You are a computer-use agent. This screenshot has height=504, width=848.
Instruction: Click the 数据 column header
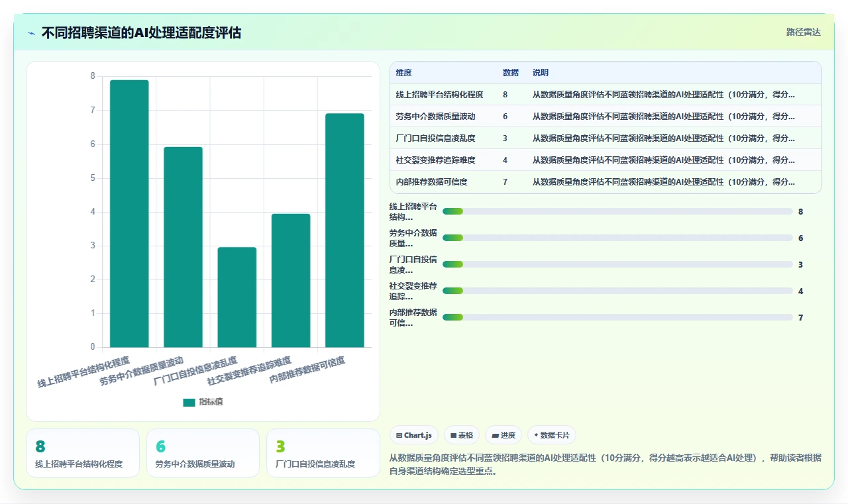coord(511,73)
